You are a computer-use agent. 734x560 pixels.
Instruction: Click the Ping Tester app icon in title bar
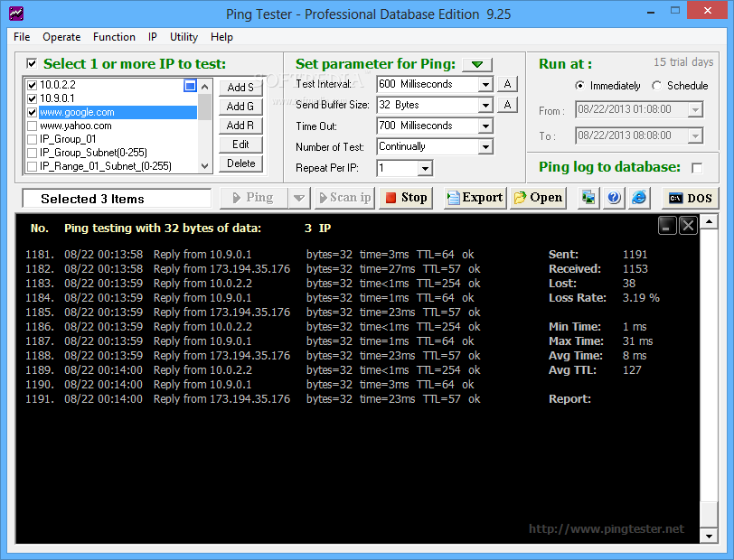pos(16,14)
